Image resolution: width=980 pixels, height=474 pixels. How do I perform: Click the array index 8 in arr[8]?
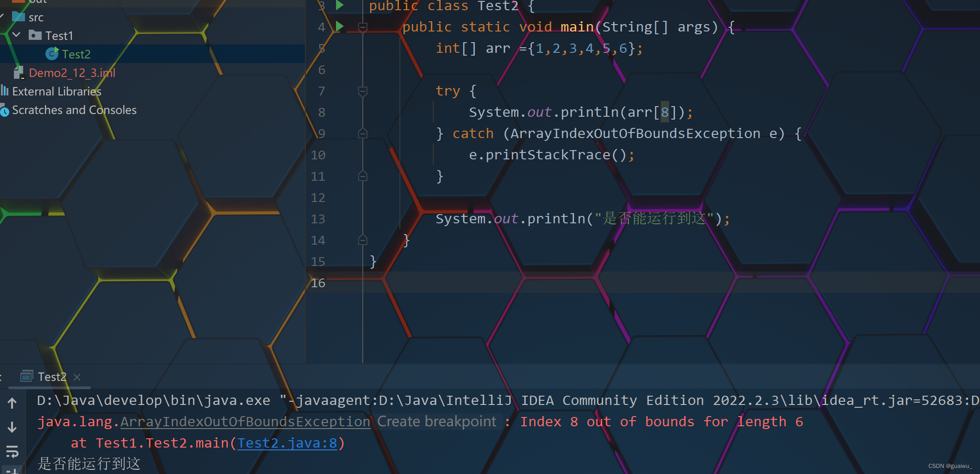click(x=665, y=112)
